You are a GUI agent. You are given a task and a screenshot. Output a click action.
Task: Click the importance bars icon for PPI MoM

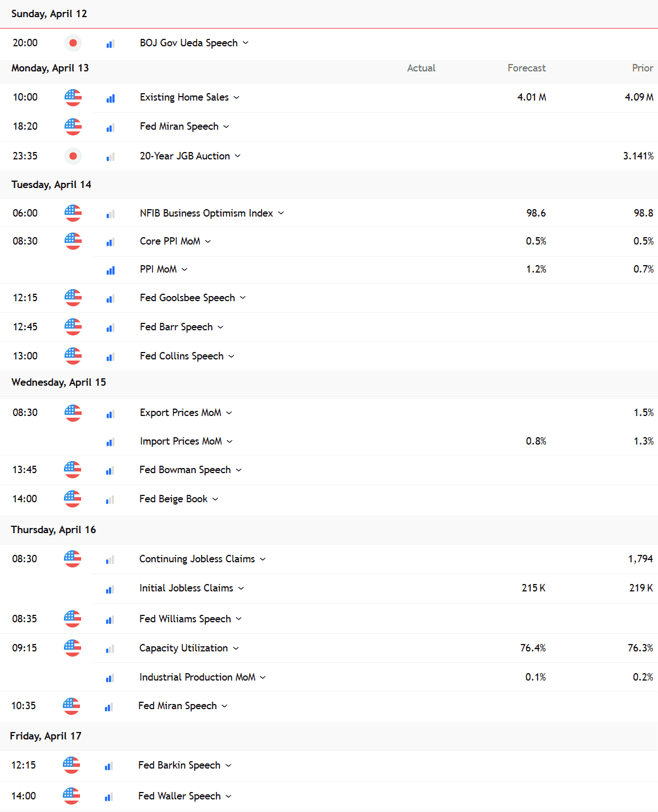coord(110,270)
